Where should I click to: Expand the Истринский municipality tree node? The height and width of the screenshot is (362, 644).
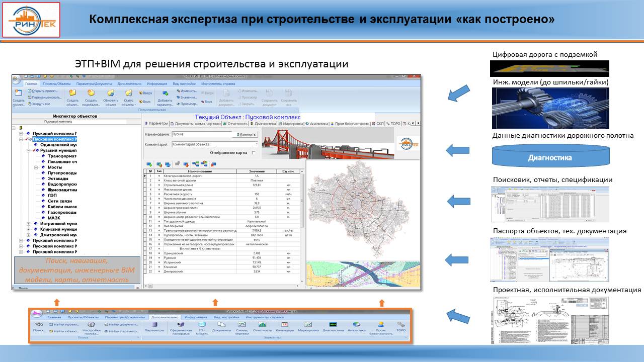tap(29, 223)
